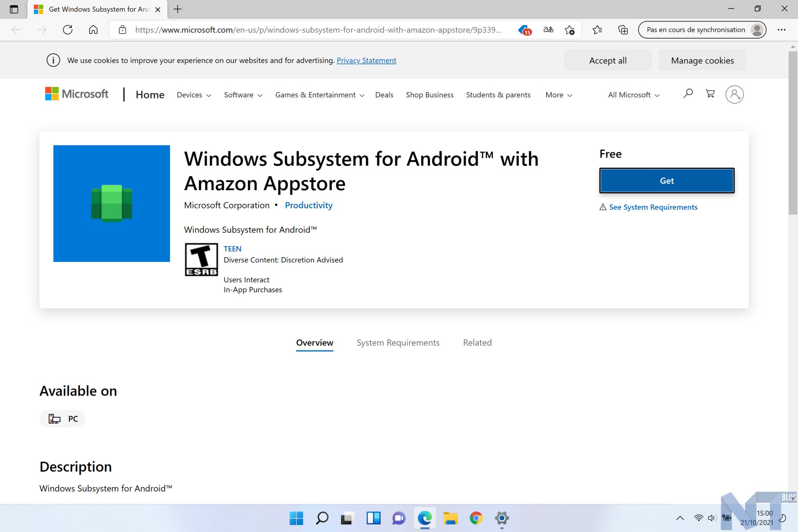The image size is (798, 532).
Task: Open the shopping cart icon
Action: [710, 94]
